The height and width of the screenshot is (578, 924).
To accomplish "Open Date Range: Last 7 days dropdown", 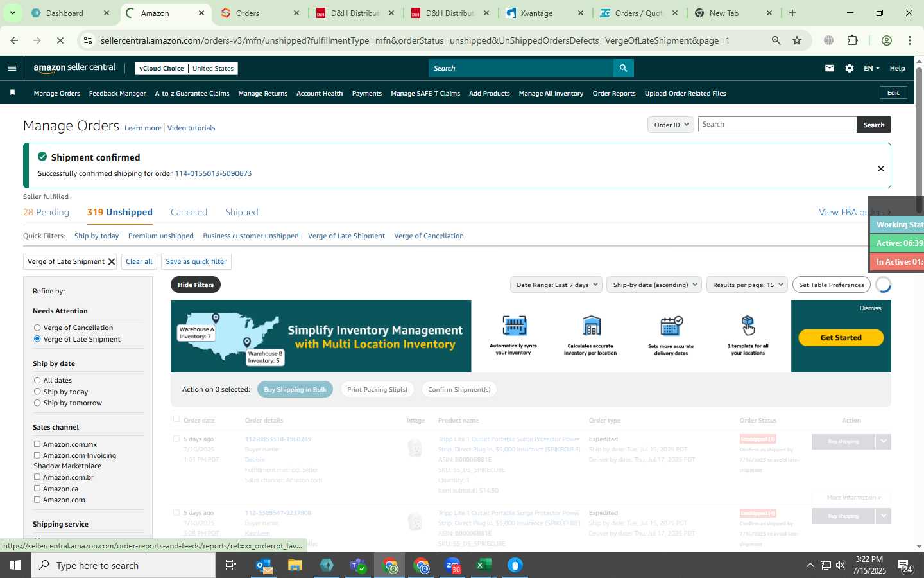I will 556,285.
